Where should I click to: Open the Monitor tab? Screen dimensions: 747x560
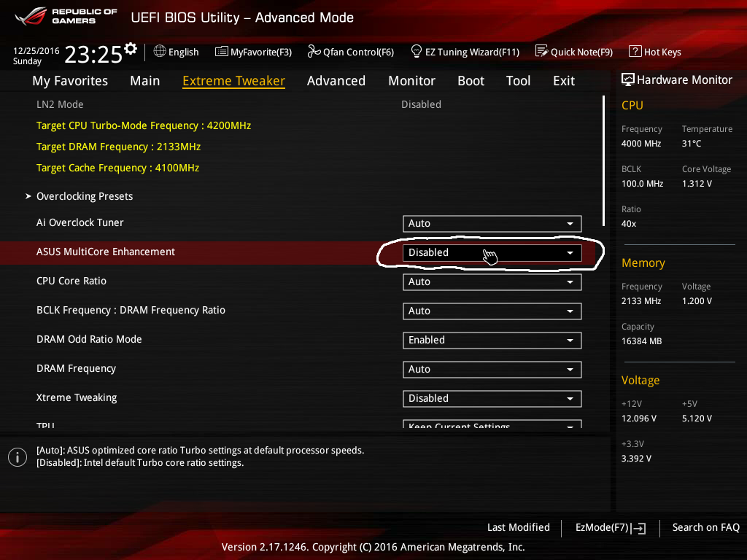[411, 81]
